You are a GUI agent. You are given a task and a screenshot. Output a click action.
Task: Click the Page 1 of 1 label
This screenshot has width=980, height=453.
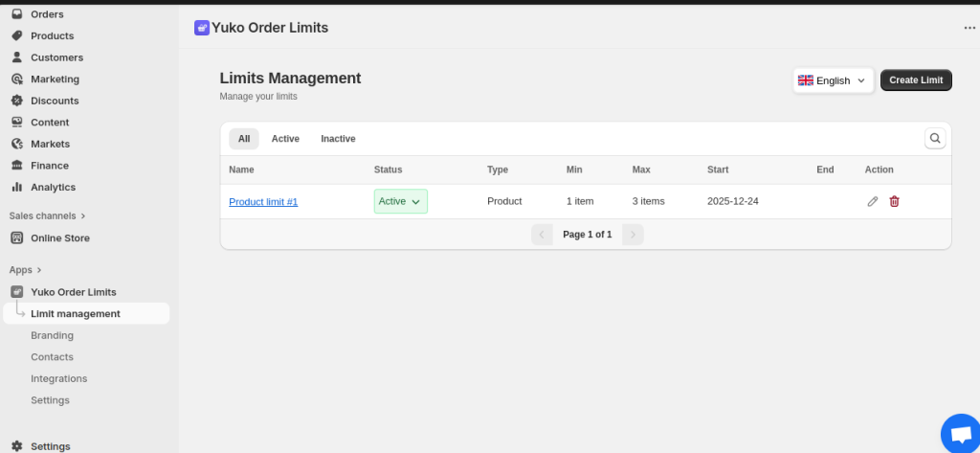click(587, 235)
